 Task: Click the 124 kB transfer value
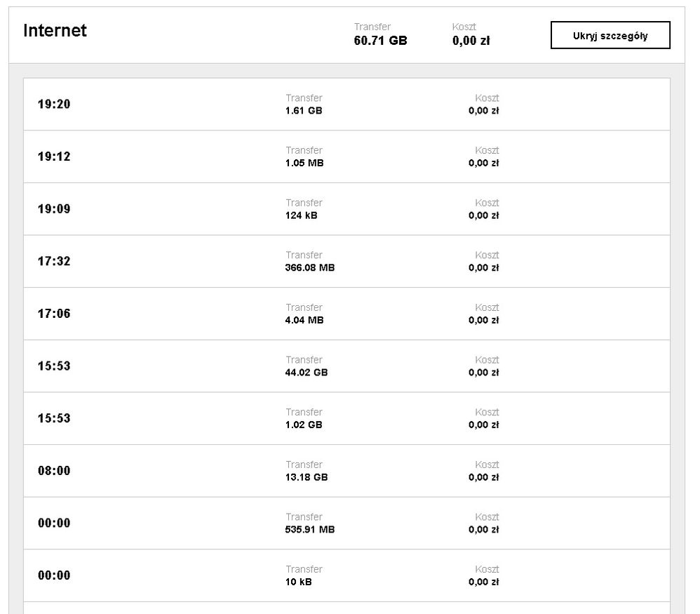click(302, 215)
